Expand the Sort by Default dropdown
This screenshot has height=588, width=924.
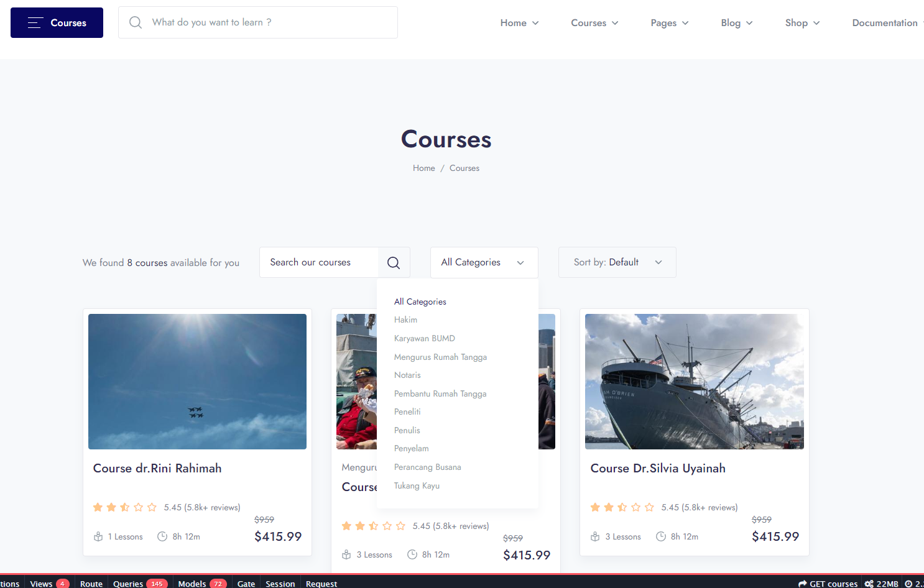pos(616,262)
